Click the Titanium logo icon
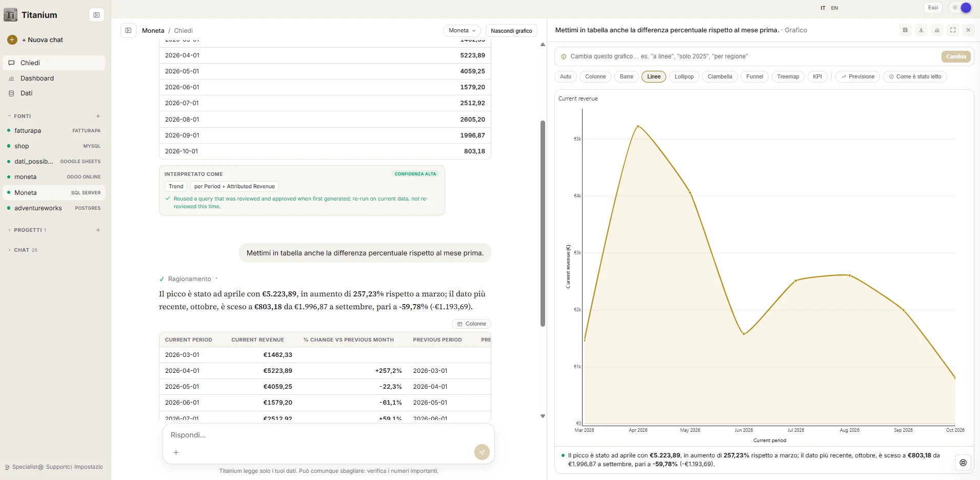 (10, 15)
